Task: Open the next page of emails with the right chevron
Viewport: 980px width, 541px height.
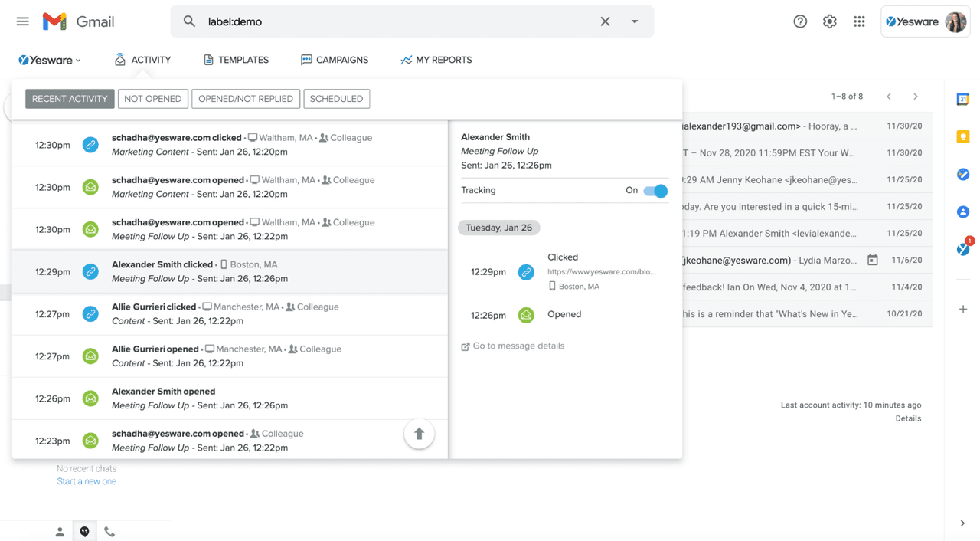Action: [916, 97]
